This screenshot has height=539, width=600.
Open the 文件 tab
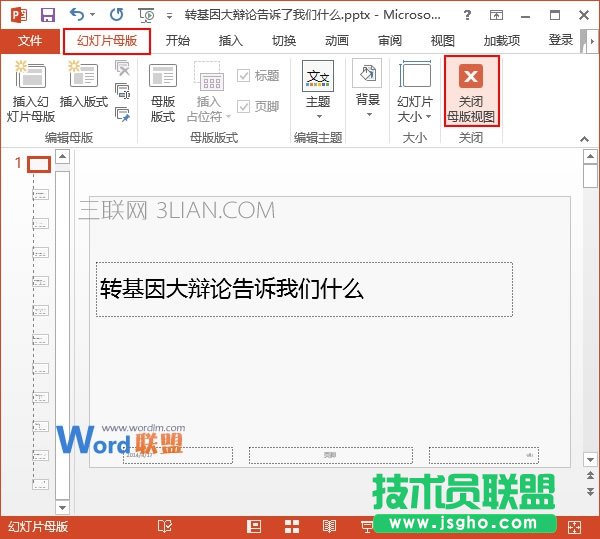pos(30,41)
